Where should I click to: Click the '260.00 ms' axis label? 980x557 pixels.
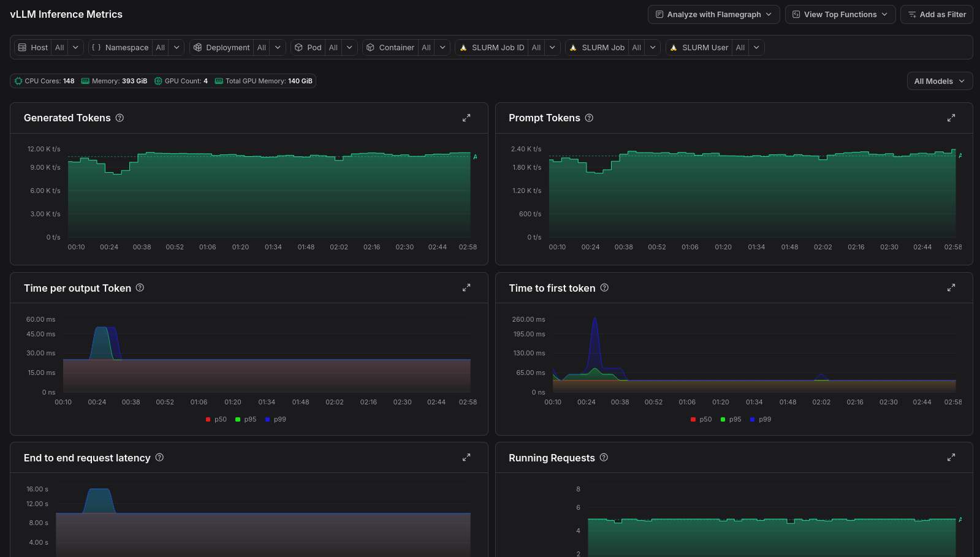point(528,319)
